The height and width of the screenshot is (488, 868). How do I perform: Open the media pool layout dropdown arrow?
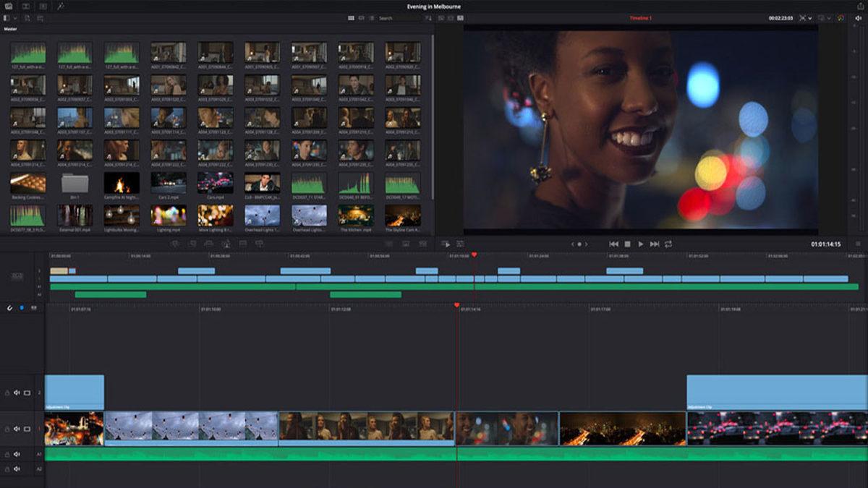(x=14, y=18)
